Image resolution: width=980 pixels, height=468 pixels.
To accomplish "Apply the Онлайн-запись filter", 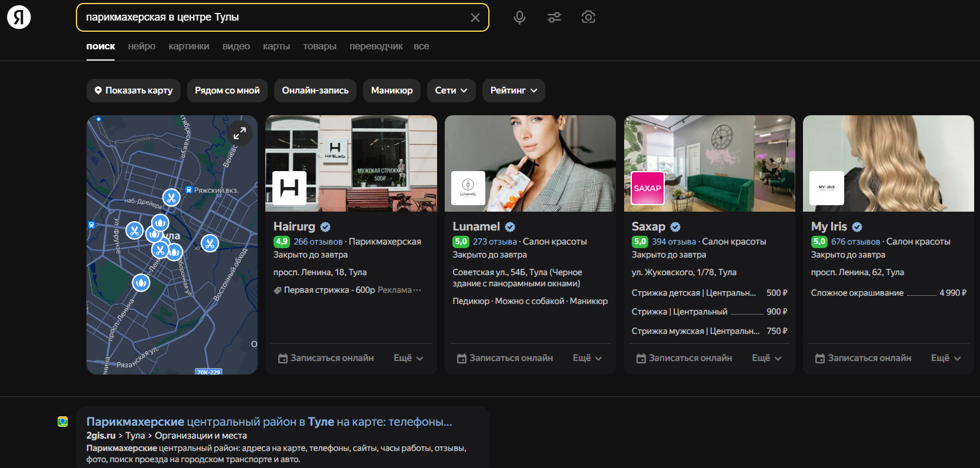I will (315, 91).
